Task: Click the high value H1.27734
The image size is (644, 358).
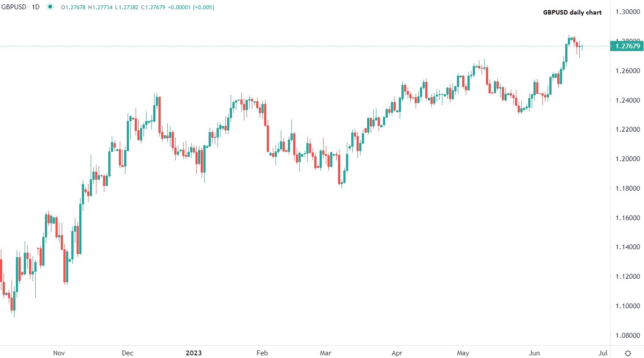Action: coord(100,7)
